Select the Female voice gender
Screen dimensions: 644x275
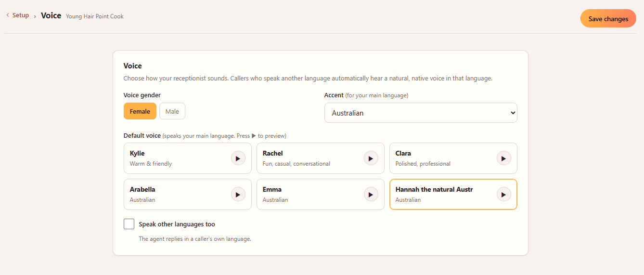click(x=140, y=111)
